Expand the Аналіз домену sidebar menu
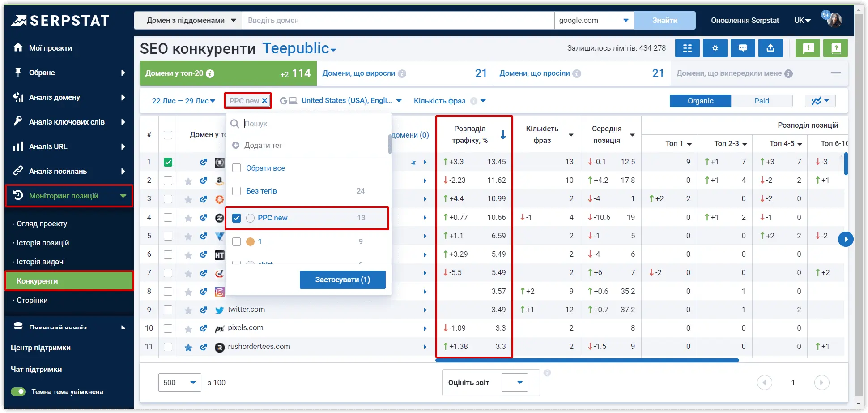Screen dimensions: 868x413 (69, 97)
